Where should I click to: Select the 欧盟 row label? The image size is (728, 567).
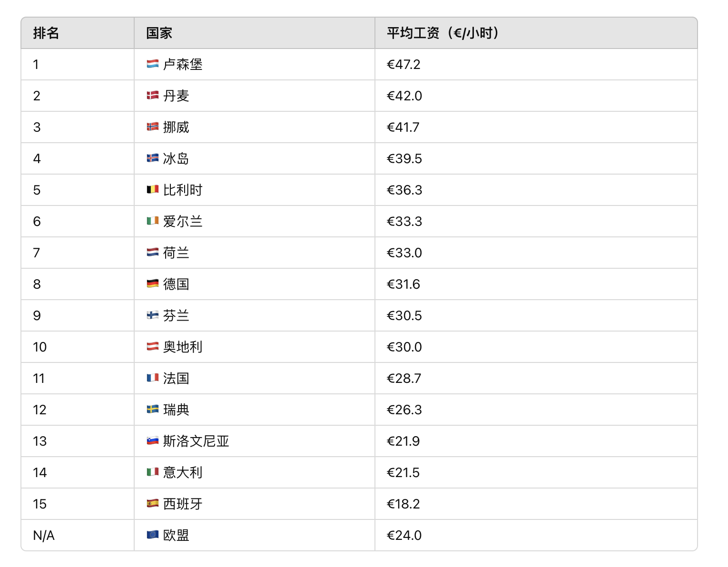(176, 535)
